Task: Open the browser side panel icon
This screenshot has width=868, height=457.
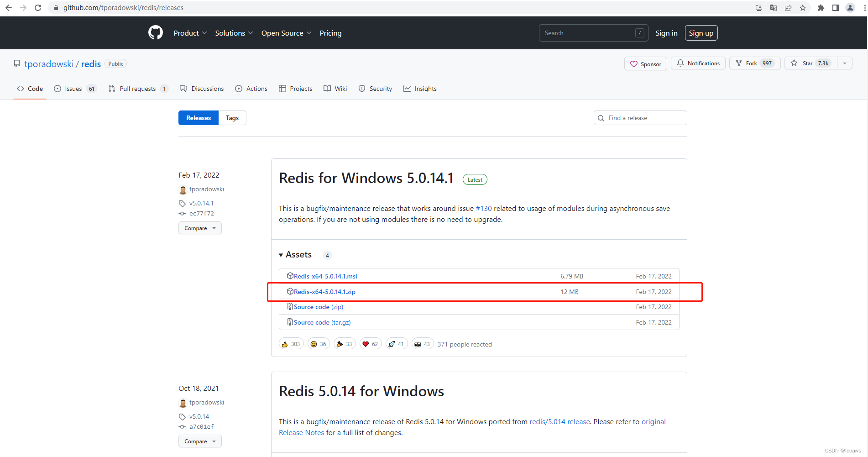Action: point(836,8)
